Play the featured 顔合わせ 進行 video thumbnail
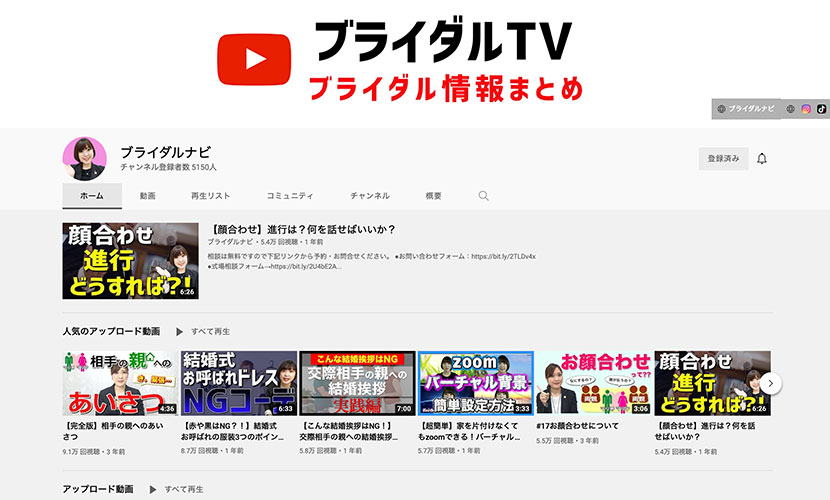This screenshot has width=830, height=500. 130,261
